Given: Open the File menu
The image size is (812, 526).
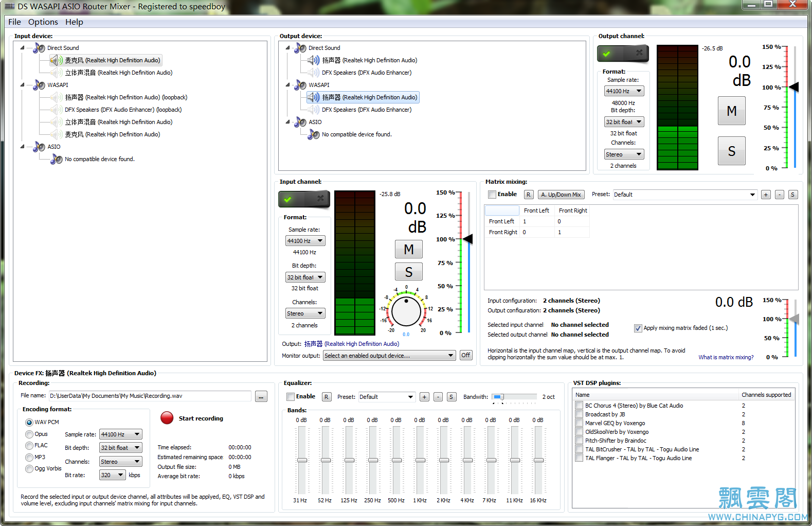Looking at the screenshot, I should click(14, 22).
